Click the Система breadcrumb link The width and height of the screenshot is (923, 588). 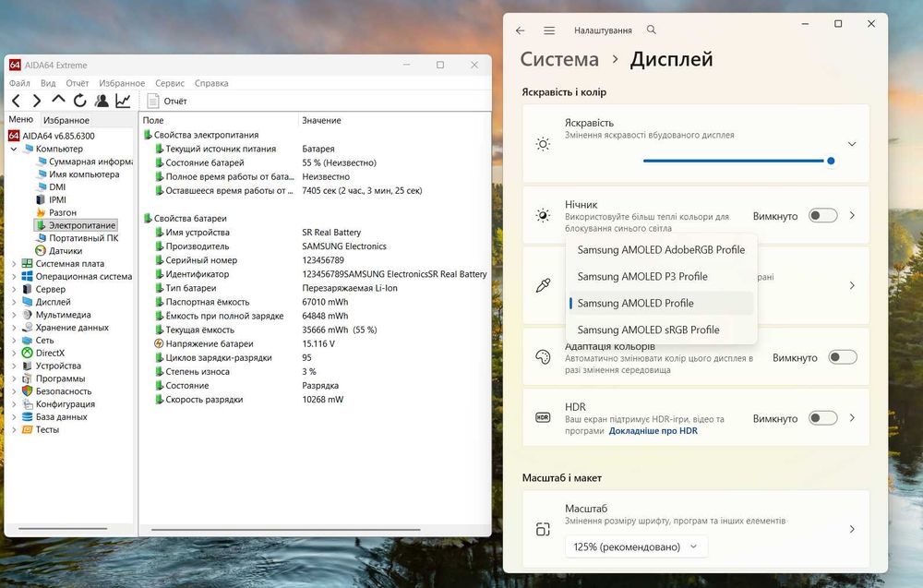(559, 59)
